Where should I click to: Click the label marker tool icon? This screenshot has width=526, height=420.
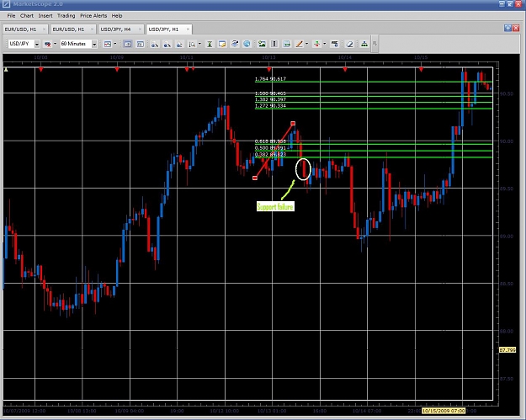(334, 44)
